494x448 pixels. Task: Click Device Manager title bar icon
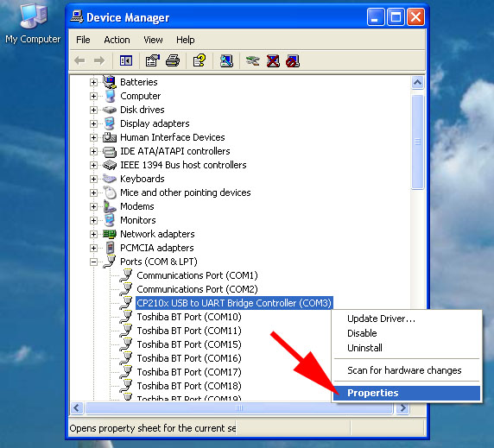point(77,16)
